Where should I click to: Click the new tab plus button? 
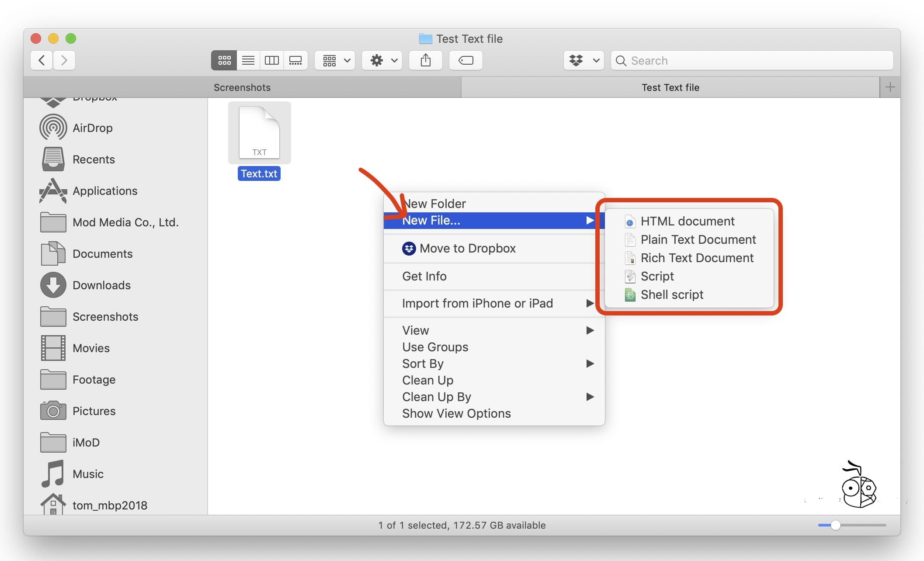click(x=889, y=87)
